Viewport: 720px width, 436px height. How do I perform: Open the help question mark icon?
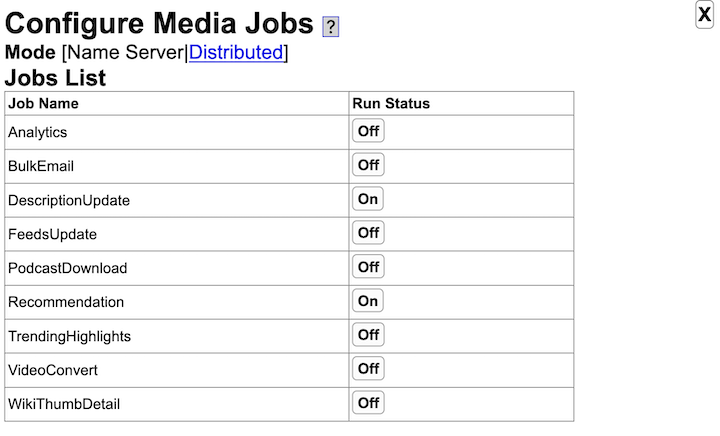[330, 27]
